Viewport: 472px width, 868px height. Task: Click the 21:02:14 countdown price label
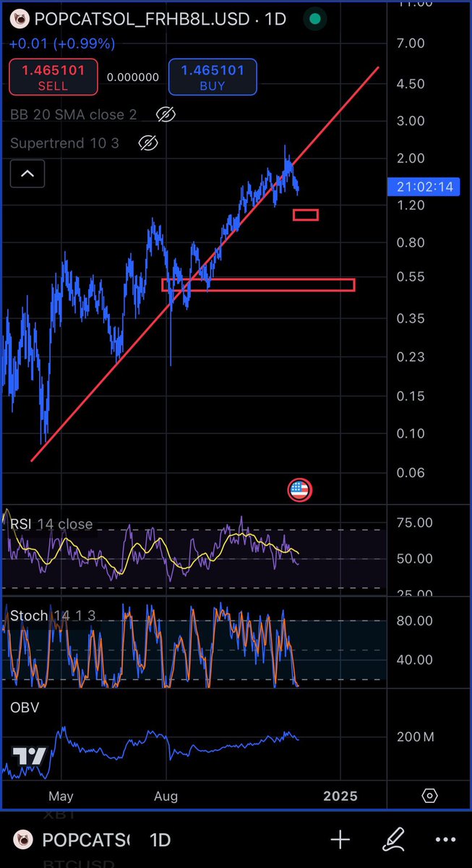coord(425,187)
